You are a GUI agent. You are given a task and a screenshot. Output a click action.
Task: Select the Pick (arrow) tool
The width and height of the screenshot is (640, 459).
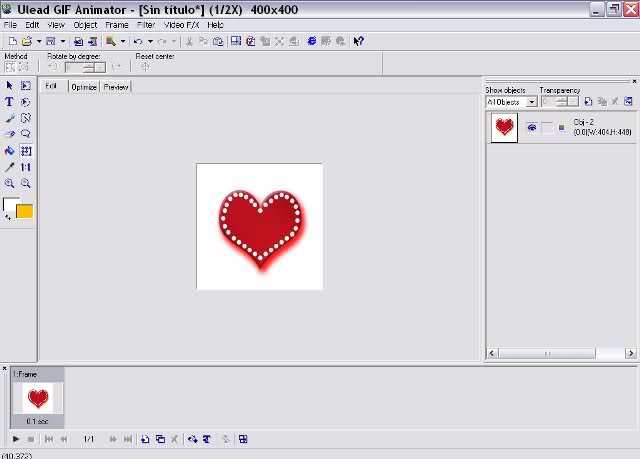tap(9, 85)
